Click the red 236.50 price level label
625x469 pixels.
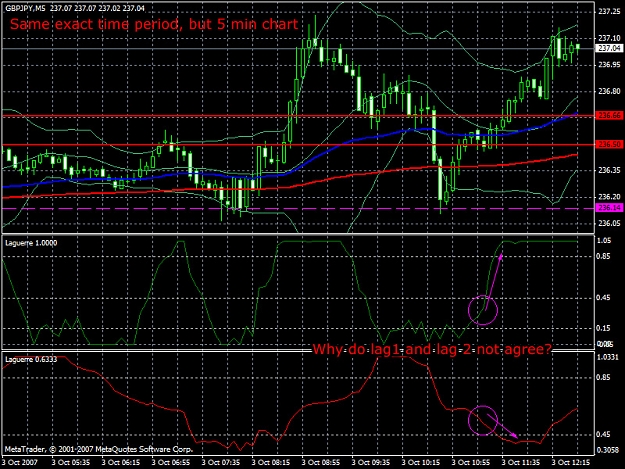pos(609,144)
